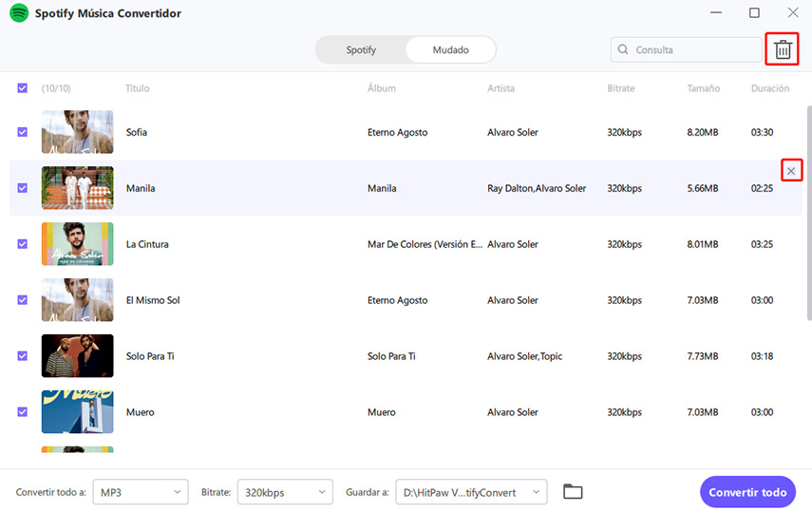Select the Solo Para Ti thumbnail
The height and width of the screenshot is (511, 812).
78,355
